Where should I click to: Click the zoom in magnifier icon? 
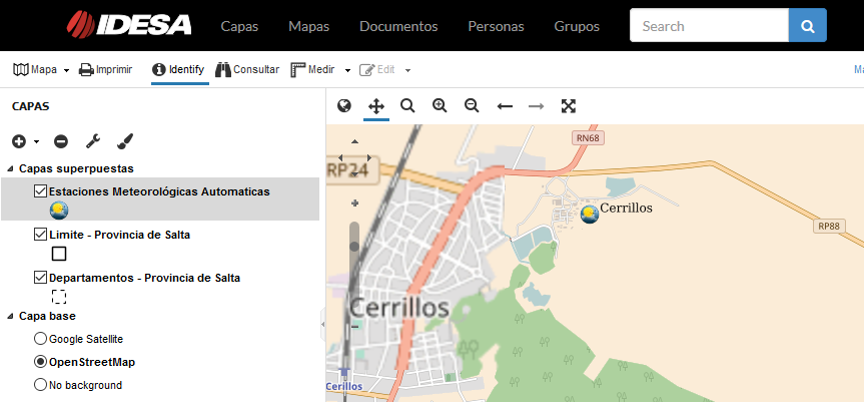440,106
